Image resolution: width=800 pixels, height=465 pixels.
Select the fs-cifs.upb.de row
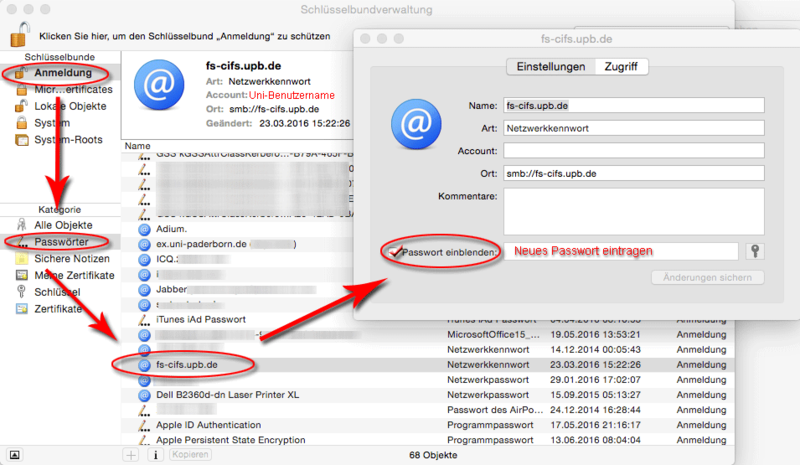point(428,365)
